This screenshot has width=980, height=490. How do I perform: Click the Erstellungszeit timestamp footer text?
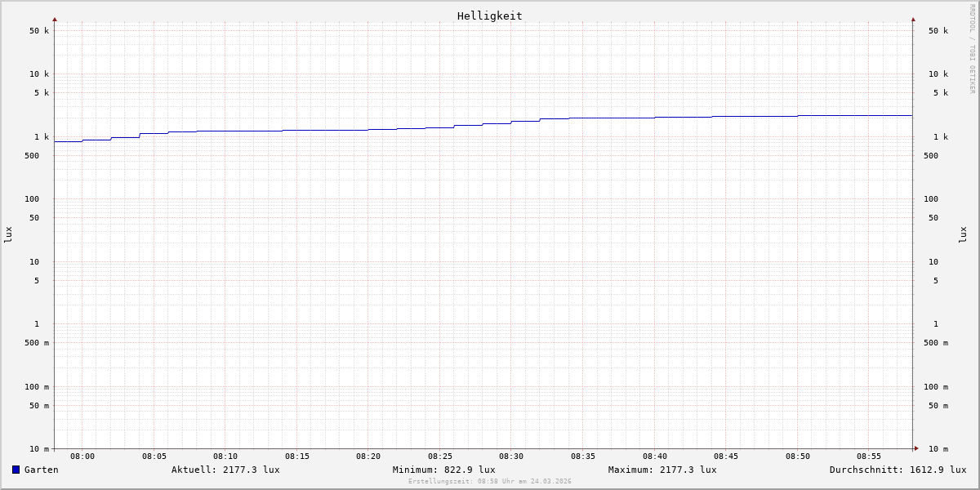490,482
